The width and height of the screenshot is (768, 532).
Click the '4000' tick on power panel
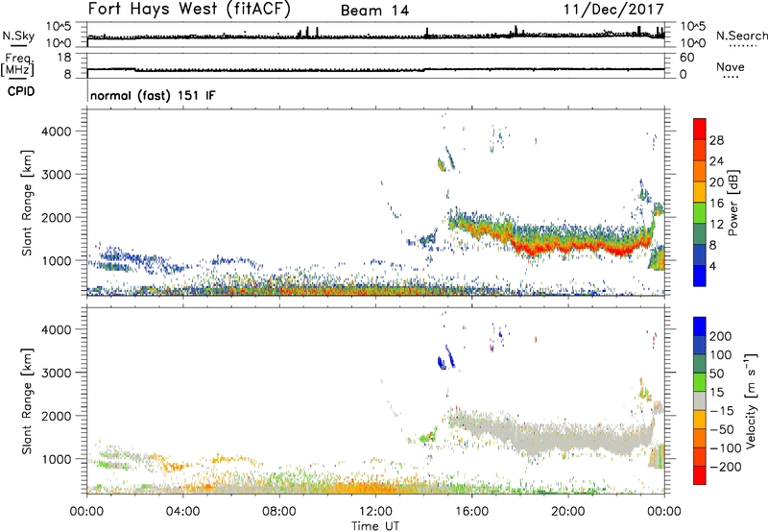tap(56, 132)
